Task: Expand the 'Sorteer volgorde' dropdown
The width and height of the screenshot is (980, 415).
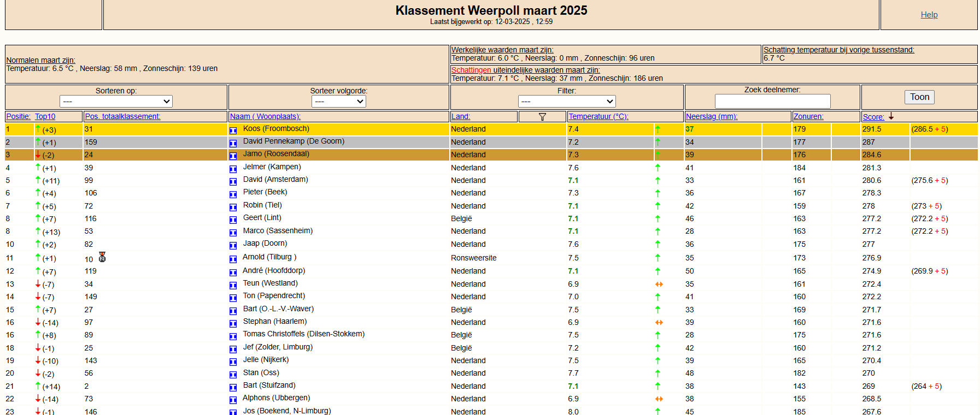Action: pyautogui.click(x=338, y=102)
